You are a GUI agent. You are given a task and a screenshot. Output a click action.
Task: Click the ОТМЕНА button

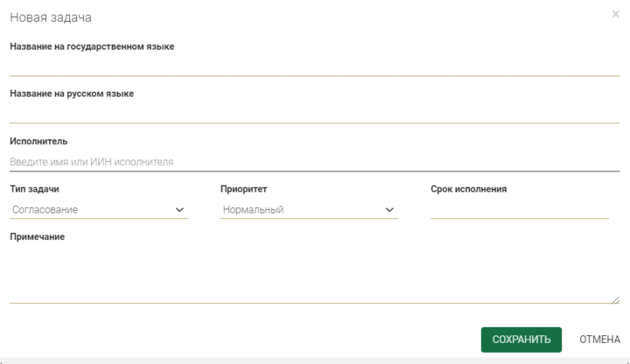click(600, 339)
